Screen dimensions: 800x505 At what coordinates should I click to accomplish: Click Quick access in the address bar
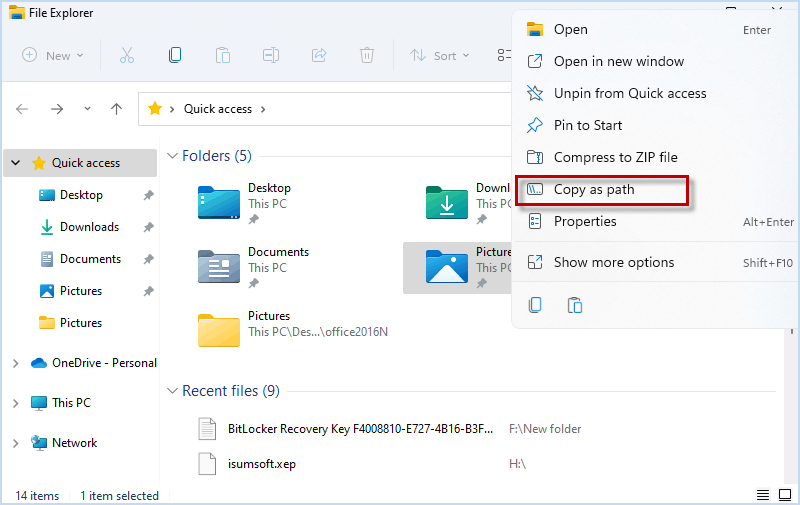[x=218, y=109]
